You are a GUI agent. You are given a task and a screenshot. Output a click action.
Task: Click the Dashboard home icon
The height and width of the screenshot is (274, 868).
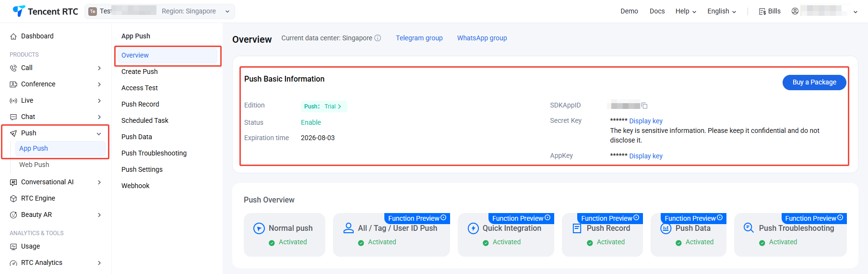13,36
